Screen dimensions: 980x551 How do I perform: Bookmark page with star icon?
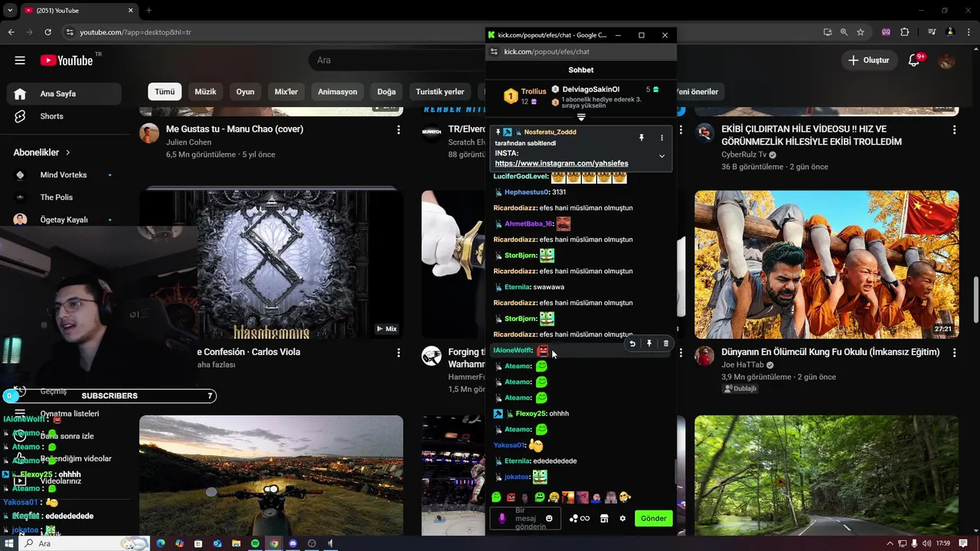pyautogui.click(x=861, y=32)
